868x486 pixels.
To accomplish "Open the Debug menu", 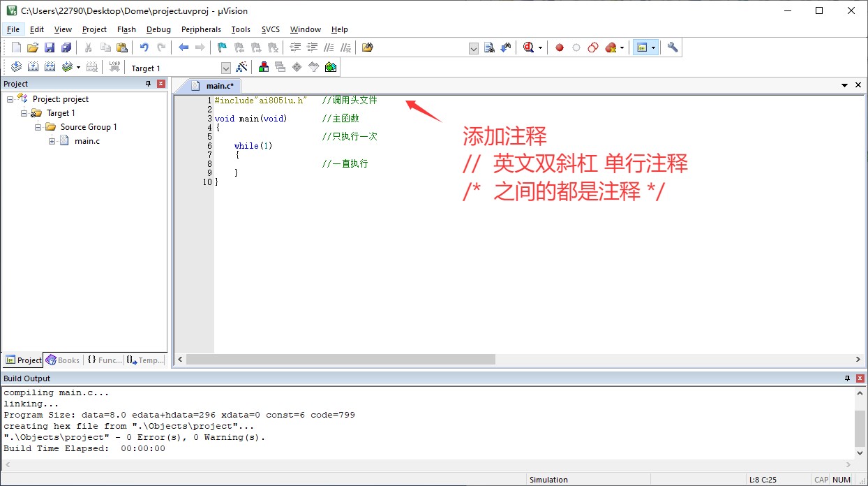I will click(158, 29).
